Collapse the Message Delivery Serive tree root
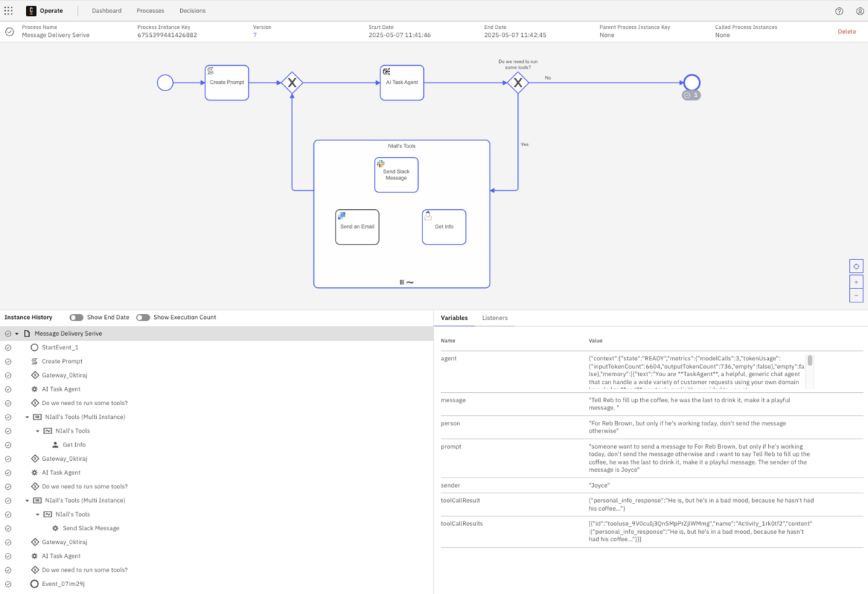Viewport: 868px width, 594px height. point(17,334)
